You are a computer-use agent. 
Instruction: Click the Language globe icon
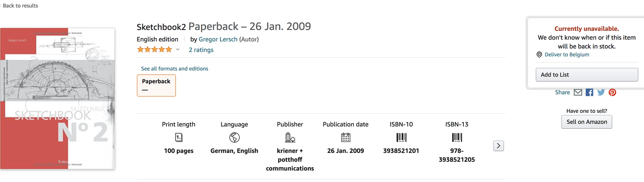pyautogui.click(x=234, y=137)
